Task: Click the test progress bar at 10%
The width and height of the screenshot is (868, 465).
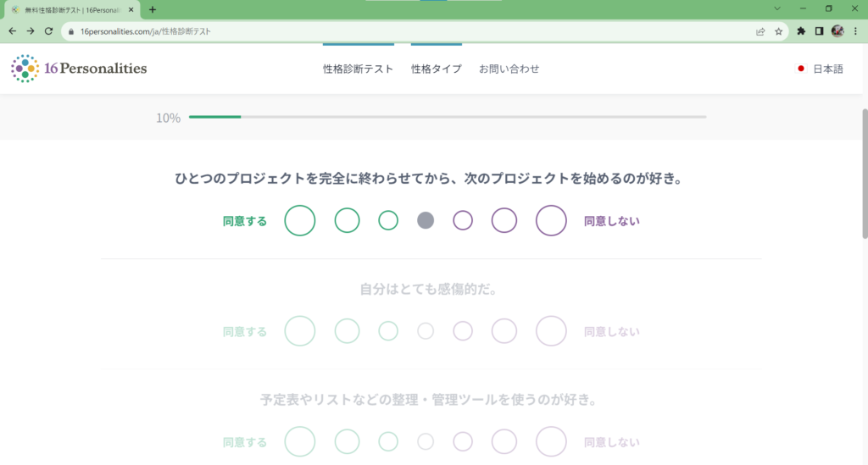Action: coord(448,117)
